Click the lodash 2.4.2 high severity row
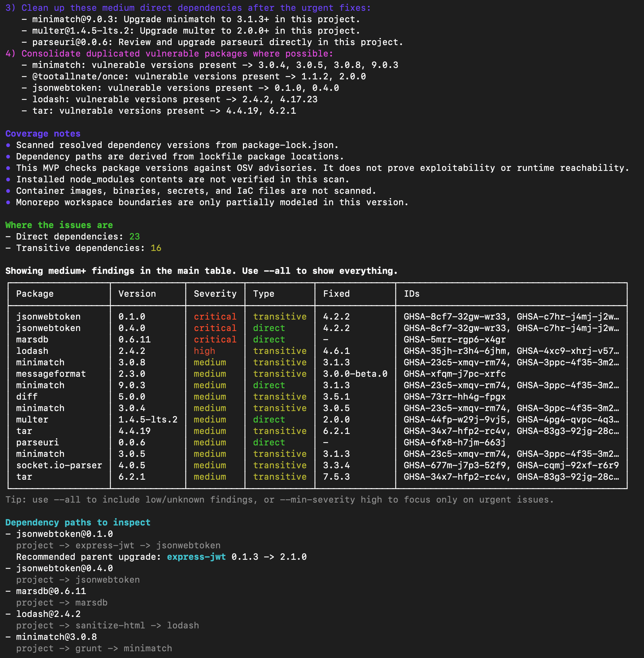Screen dimensions: 644x658 [x=135, y=351]
